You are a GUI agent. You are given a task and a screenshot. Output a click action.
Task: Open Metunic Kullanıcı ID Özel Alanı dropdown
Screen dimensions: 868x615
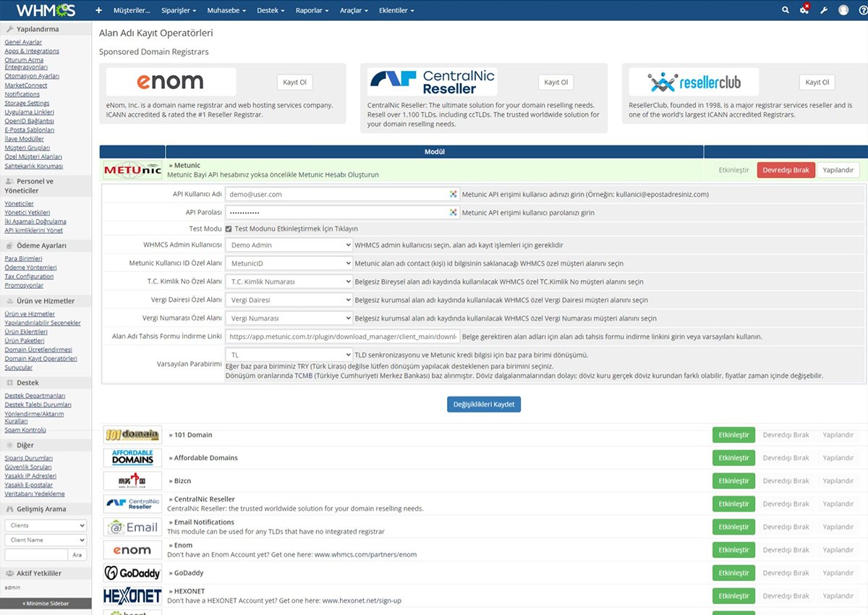(x=289, y=263)
